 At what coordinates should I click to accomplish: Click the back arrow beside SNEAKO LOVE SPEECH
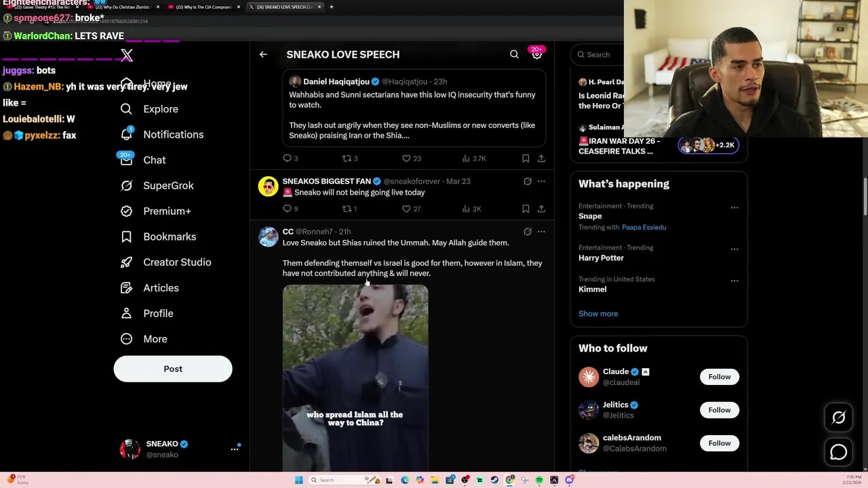263,54
